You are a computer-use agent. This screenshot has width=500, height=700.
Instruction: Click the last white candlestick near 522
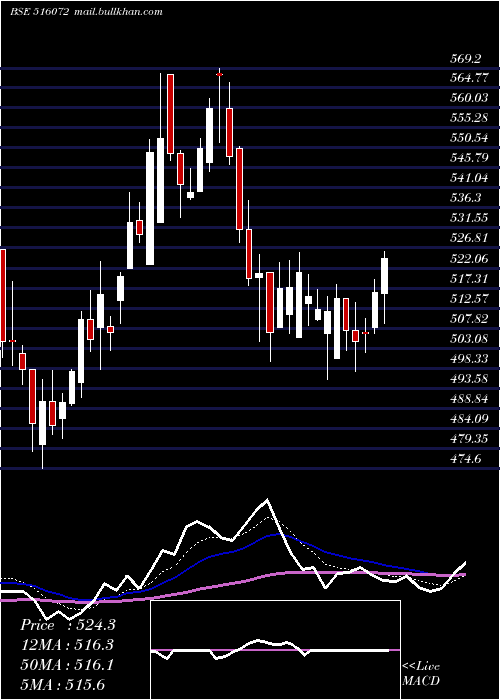click(384, 276)
